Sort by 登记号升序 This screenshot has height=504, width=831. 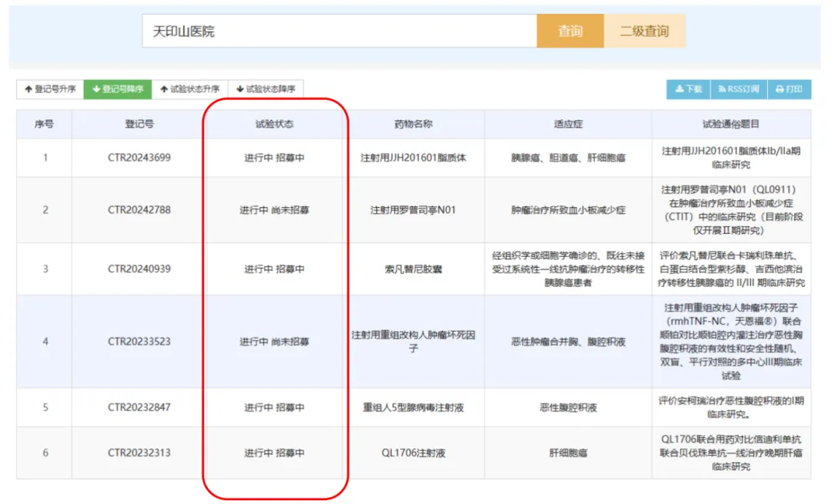[x=50, y=89]
